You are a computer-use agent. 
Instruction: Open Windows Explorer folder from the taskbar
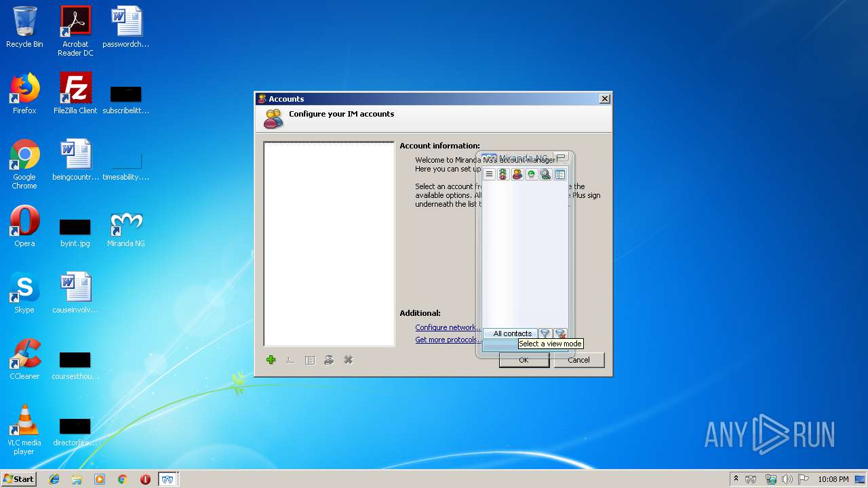(x=77, y=479)
